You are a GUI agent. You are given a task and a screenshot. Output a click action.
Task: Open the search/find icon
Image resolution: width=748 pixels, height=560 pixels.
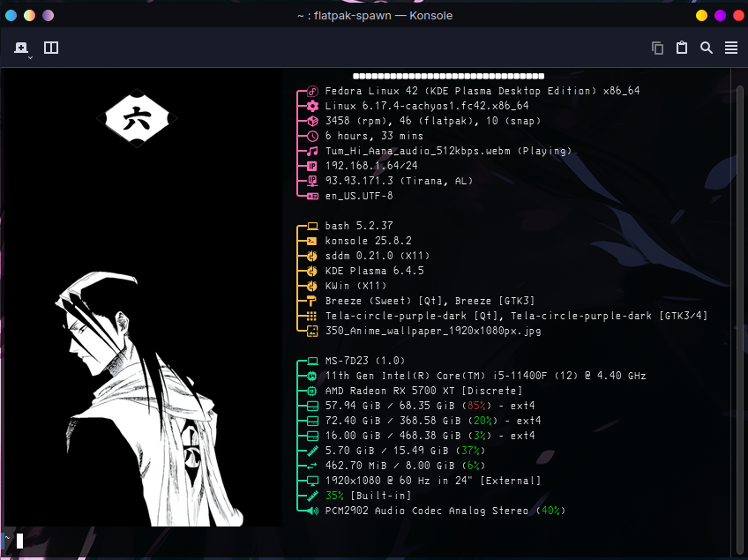pyautogui.click(x=707, y=48)
